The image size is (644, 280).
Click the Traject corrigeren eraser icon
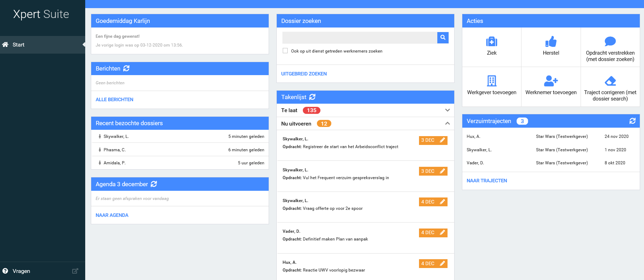point(610,81)
